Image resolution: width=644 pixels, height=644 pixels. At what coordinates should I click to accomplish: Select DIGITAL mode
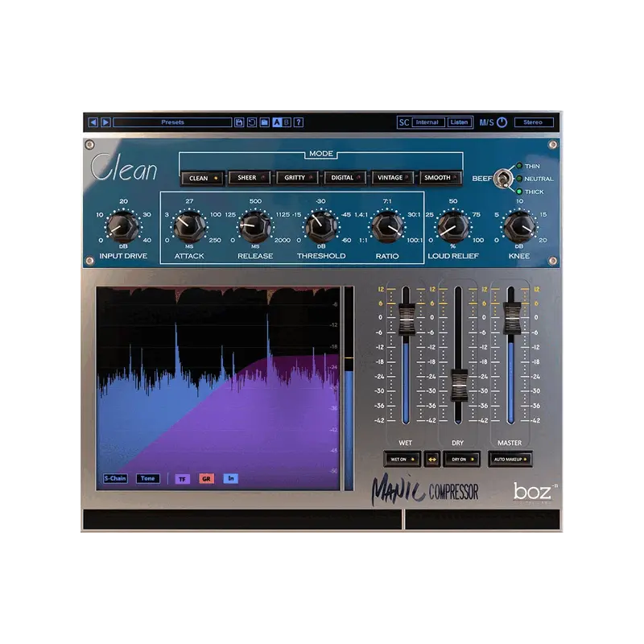coord(345,178)
